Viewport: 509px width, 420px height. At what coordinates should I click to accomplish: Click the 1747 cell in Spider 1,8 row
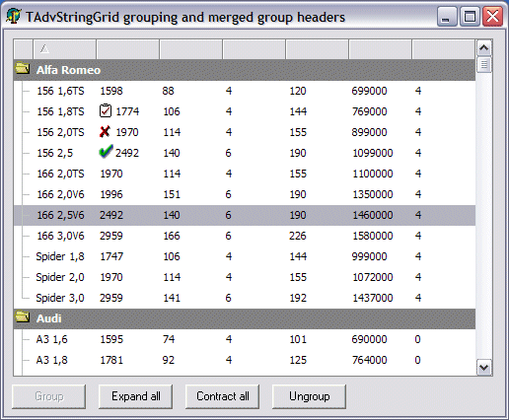[111, 256]
